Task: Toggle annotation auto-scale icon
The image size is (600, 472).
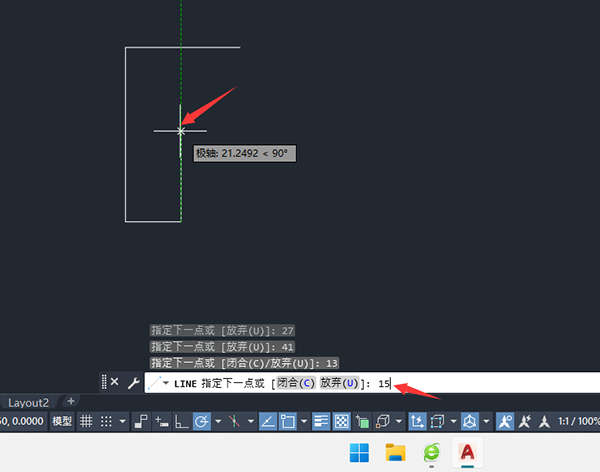Action: 525,421
